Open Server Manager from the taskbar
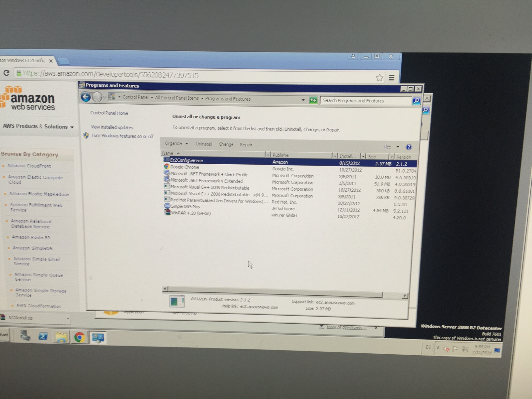532x399 pixels. [x=25, y=335]
